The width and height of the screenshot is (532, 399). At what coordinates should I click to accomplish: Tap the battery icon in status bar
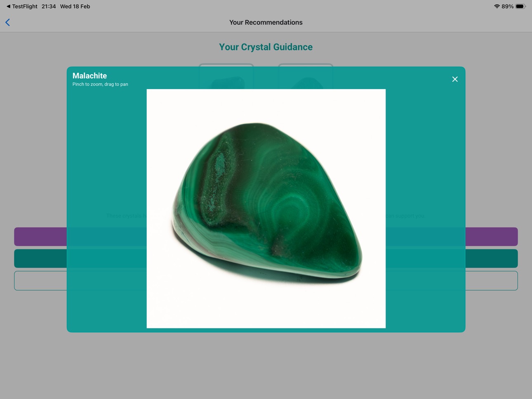point(520,6)
